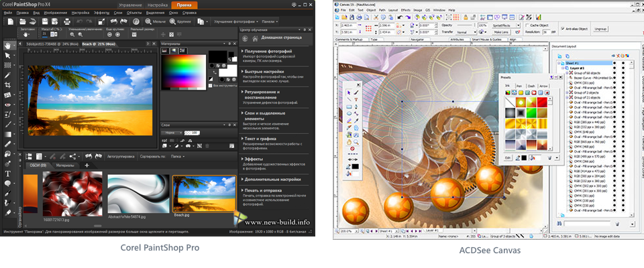This screenshot has width=644, height=268.
Task: Open the photo enhancement dropdown in PaintShop Pro
Action: click(236, 21)
